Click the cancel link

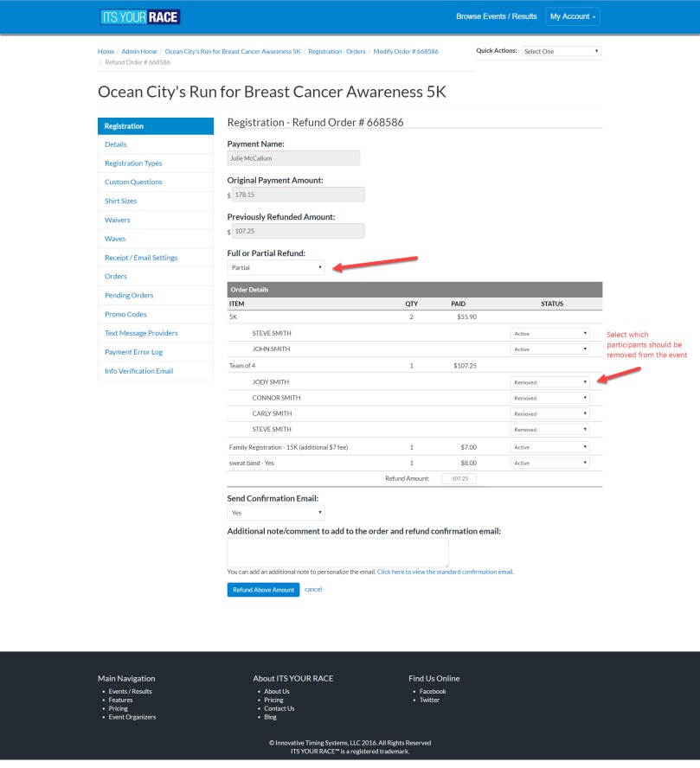(x=313, y=589)
